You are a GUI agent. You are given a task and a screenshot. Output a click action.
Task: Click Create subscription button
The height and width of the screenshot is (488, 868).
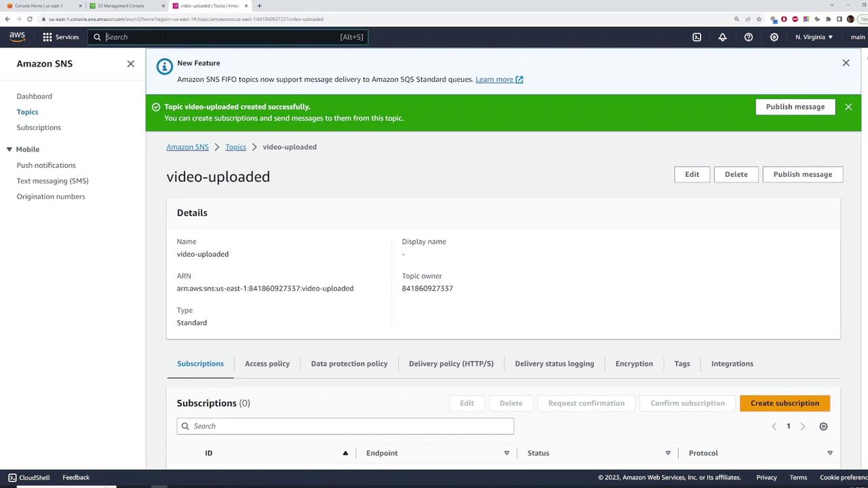coord(785,403)
